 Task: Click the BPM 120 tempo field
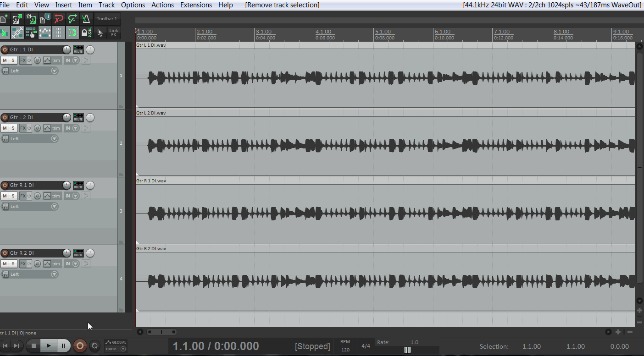click(x=345, y=346)
